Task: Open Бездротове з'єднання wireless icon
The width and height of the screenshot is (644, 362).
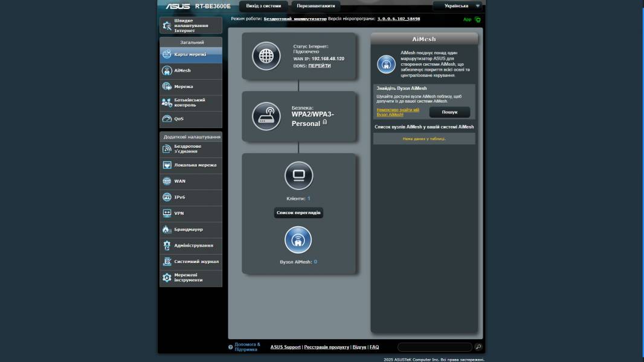Action: tap(167, 149)
